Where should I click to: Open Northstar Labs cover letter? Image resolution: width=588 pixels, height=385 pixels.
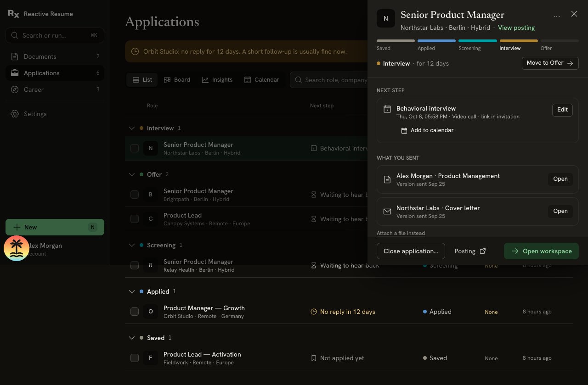tap(560, 211)
